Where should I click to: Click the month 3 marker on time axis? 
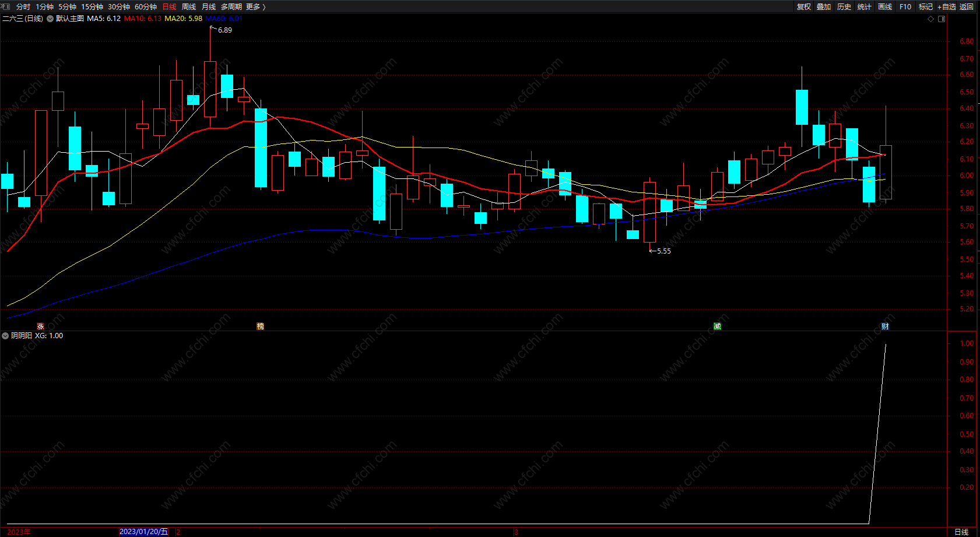516,532
